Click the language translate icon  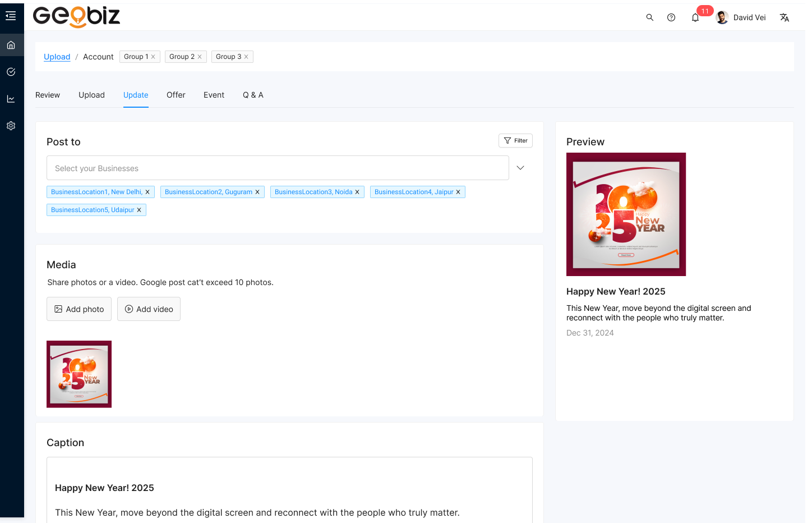784,17
